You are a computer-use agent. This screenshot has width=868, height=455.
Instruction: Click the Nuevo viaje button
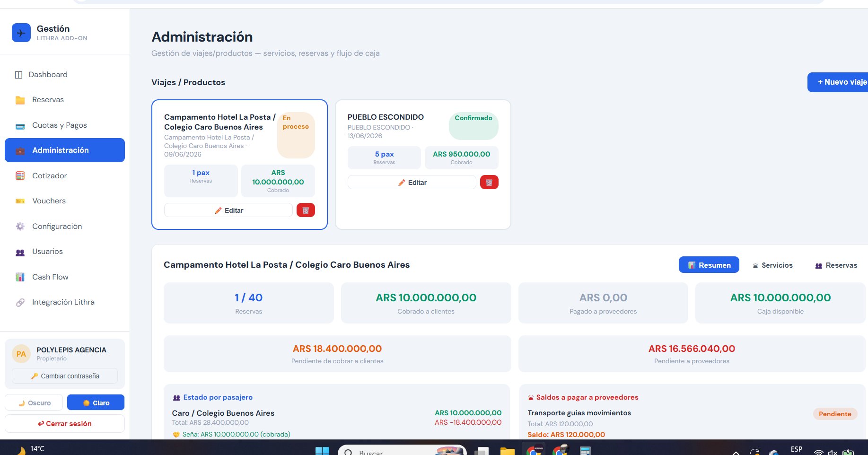(838, 82)
